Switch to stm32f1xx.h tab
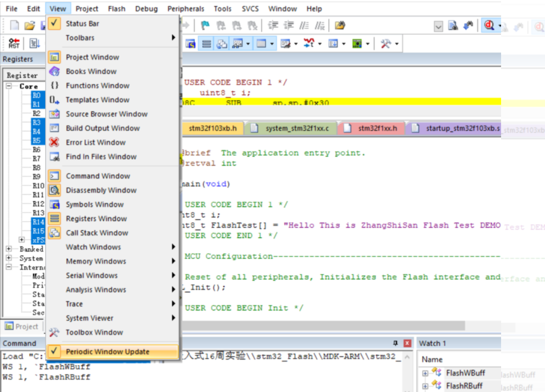Image resolution: width=545 pixels, height=392 pixels. point(372,128)
